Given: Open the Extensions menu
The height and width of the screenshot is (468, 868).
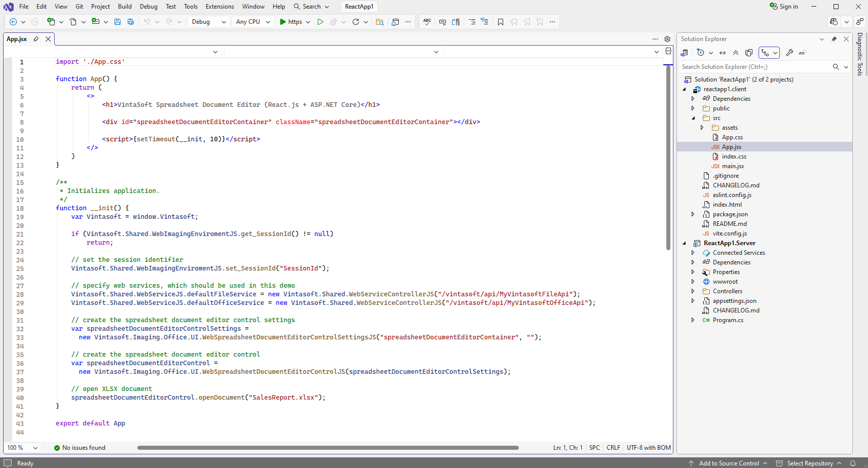Looking at the screenshot, I should 219,7.
